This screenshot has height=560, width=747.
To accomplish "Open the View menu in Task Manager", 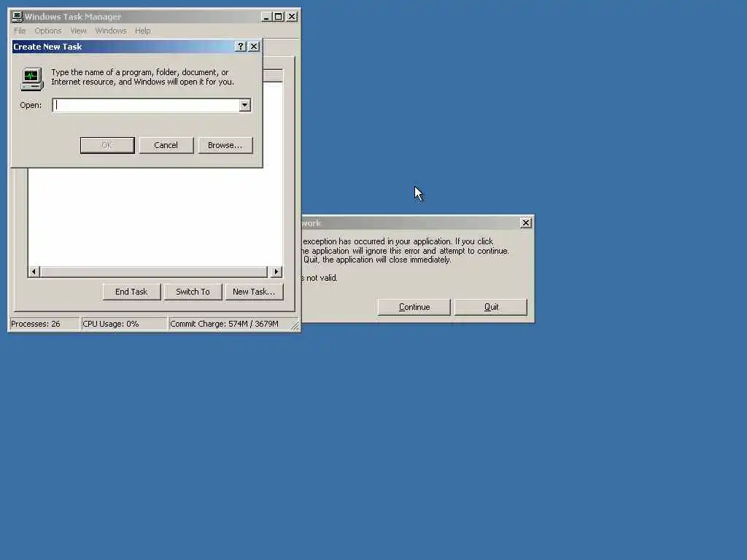I will point(78,31).
